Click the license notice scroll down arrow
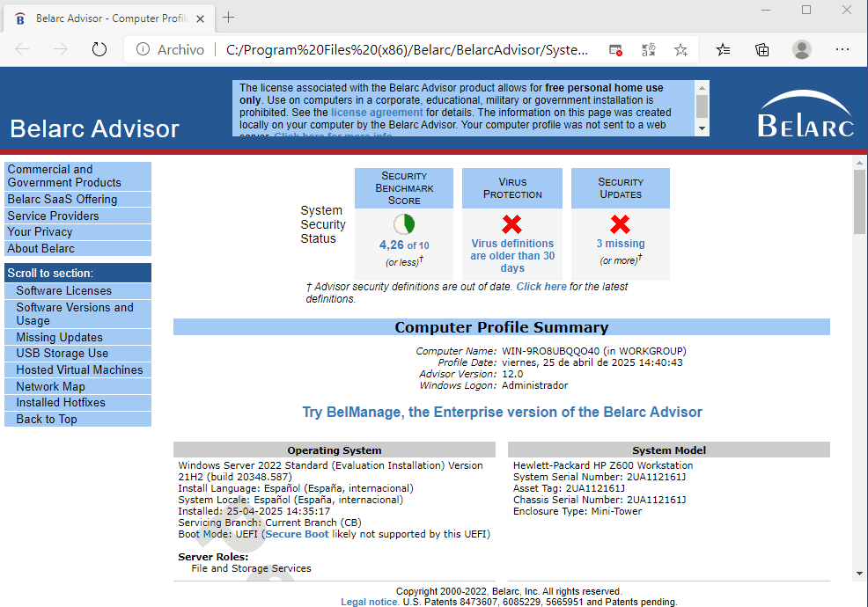This screenshot has height=607, width=868. pyautogui.click(x=702, y=128)
